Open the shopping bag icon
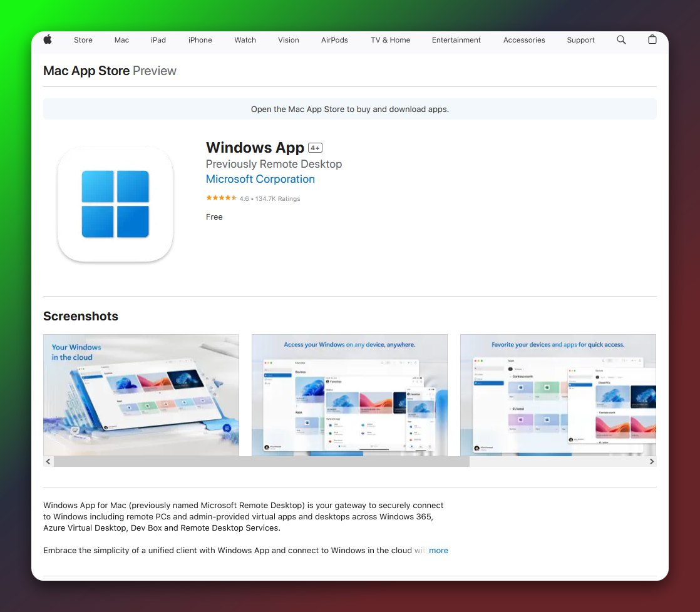 pos(652,40)
